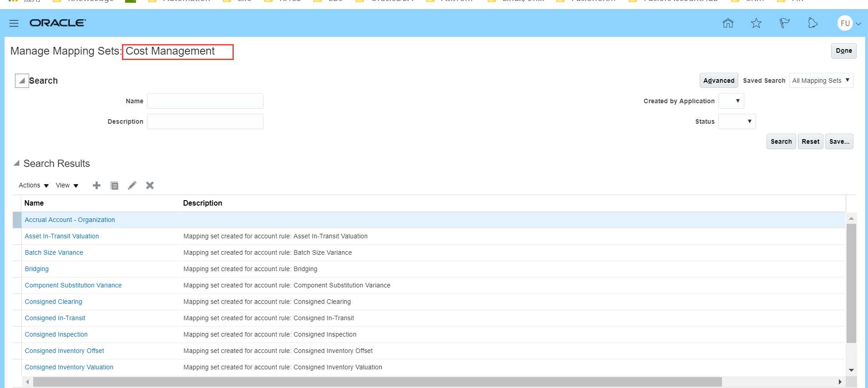868x388 pixels.
Task: Open the Status dropdown
Action: pos(737,121)
